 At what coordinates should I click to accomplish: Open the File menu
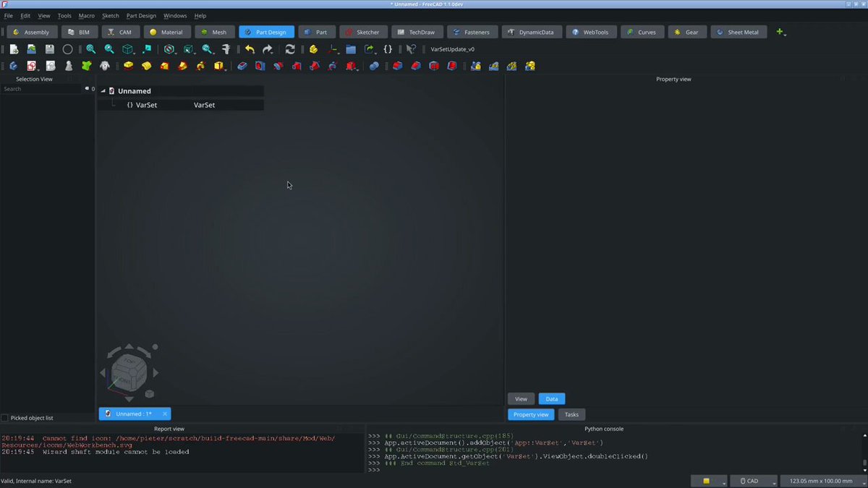(x=9, y=15)
